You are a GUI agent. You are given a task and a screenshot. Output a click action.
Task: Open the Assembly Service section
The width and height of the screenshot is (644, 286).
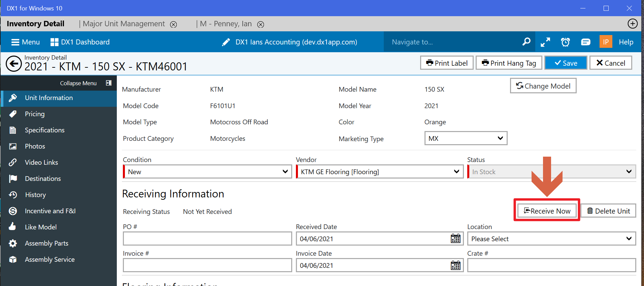tap(59, 259)
